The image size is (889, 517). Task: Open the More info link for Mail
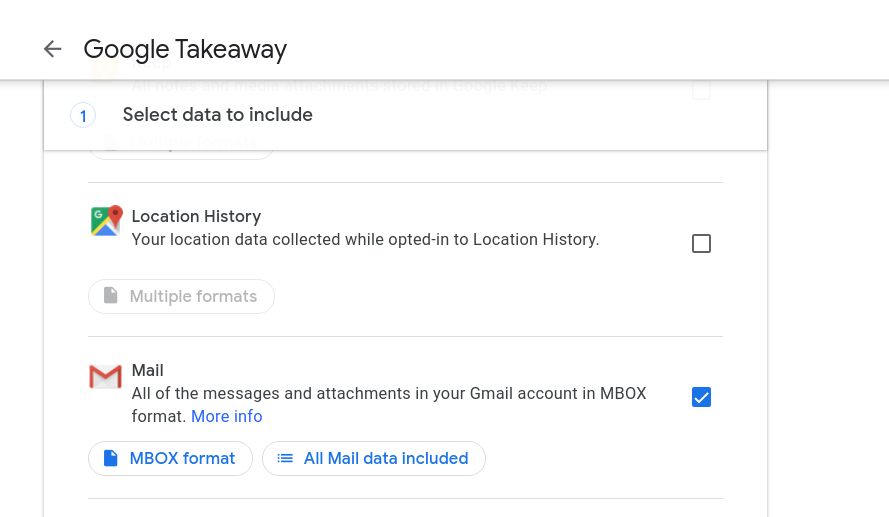point(227,417)
